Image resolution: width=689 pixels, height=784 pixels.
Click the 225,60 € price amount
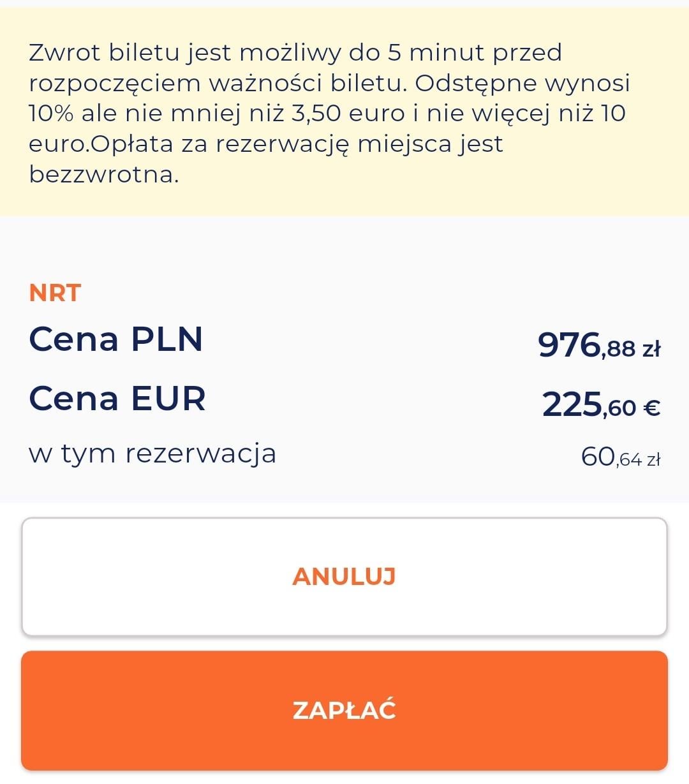[600, 404]
